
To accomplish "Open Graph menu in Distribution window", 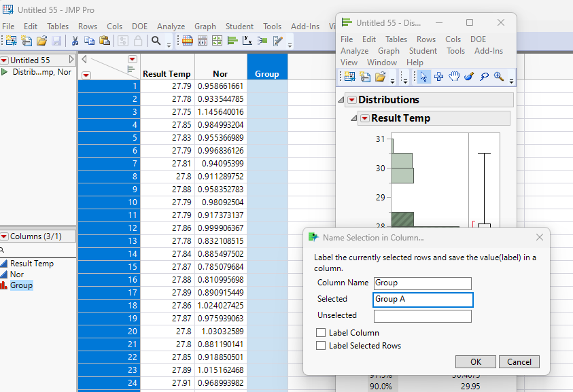I will click(x=388, y=51).
